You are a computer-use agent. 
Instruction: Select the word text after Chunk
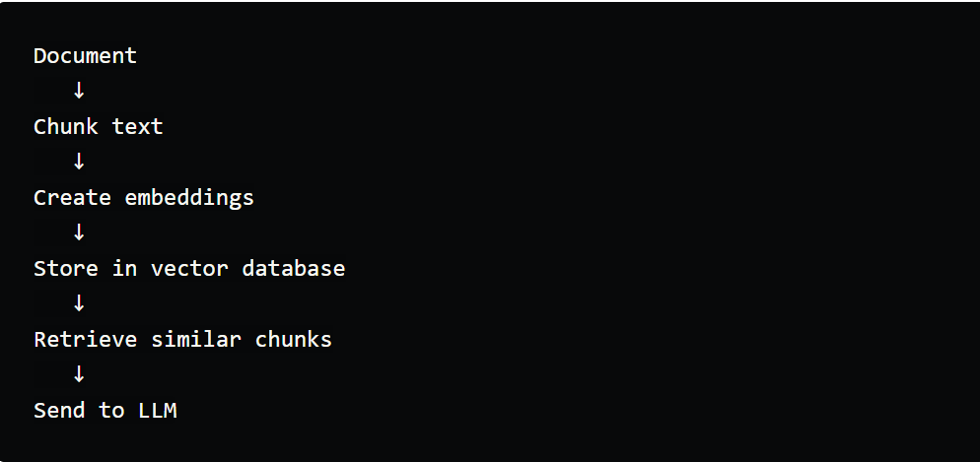point(137,127)
